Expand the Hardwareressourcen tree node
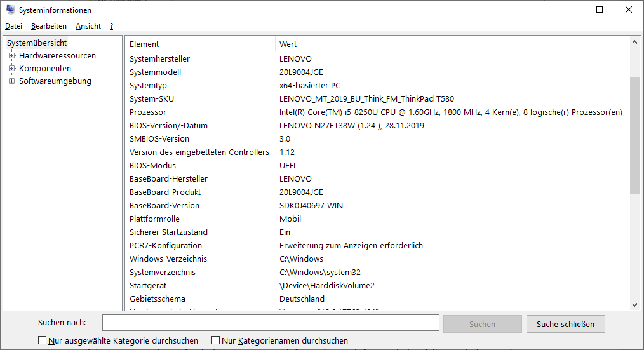This screenshot has width=644, height=350. click(x=11, y=56)
